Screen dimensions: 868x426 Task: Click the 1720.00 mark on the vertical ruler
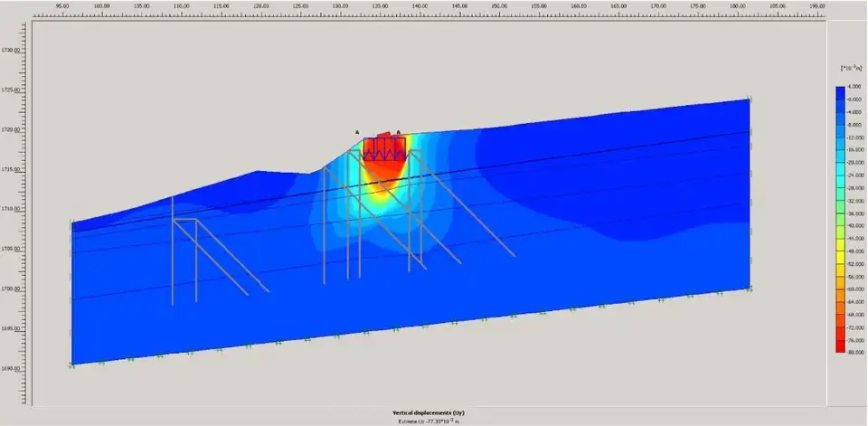pos(11,129)
